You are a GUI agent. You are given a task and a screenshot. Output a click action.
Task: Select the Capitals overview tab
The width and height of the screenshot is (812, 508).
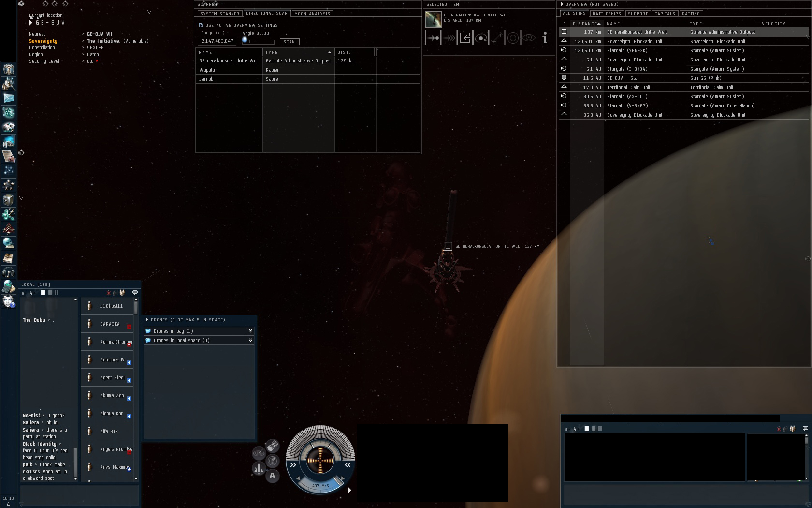(665, 14)
